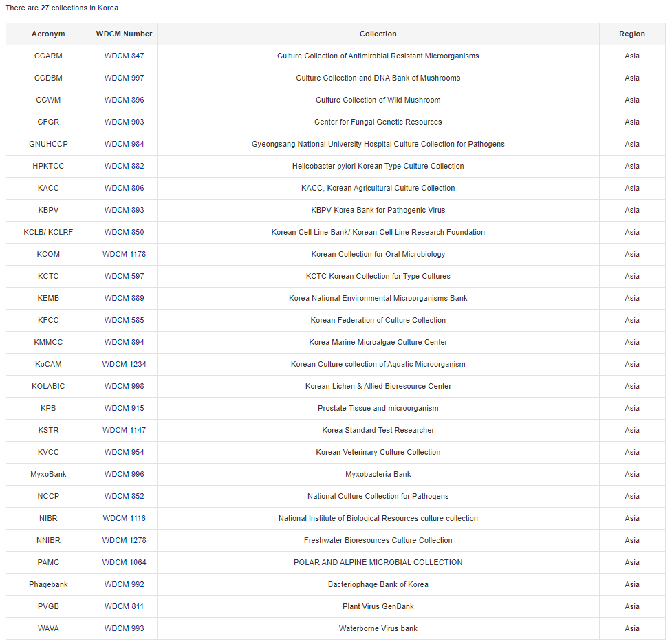The height and width of the screenshot is (642, 672).
Task: Select the Phagebank acronym cell
Action: pyautogui.click(x=48, y=584)
